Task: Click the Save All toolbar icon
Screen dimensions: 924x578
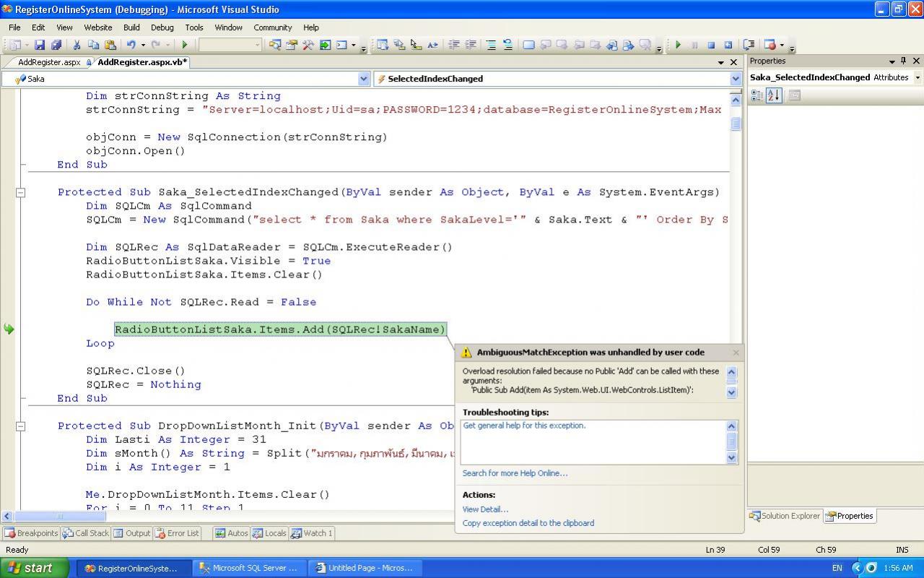Action: click(x=56, y=45)
